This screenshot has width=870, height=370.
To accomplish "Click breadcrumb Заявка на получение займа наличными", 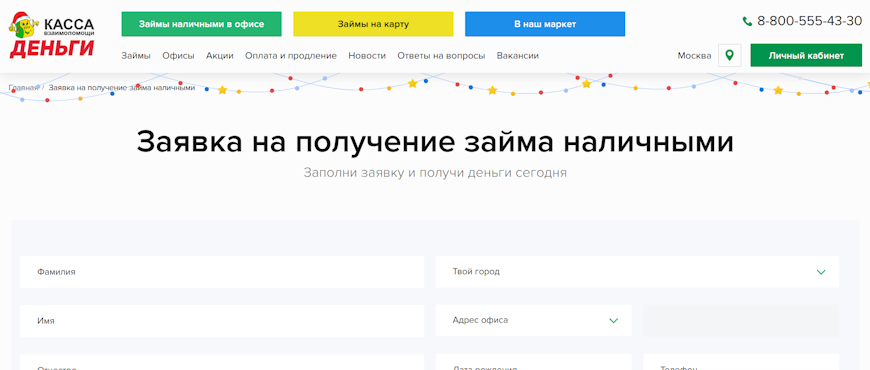I will pyautogui.click(x=122, y=88).
